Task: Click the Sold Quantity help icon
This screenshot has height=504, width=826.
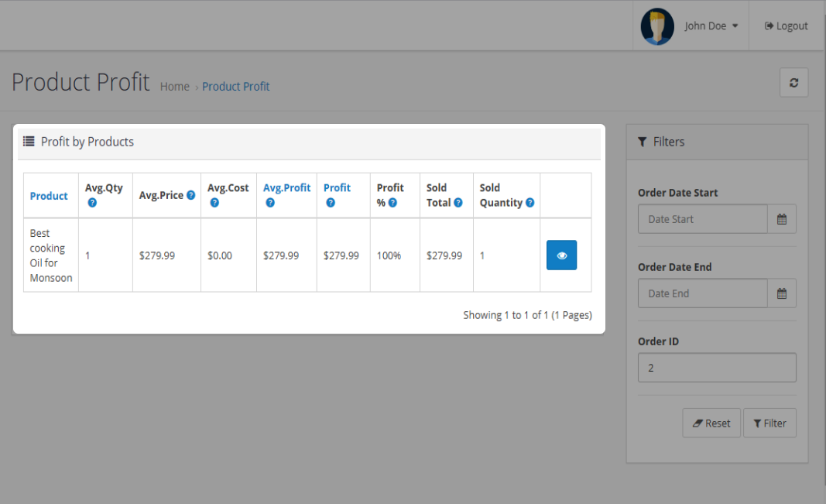Action: 530,203
